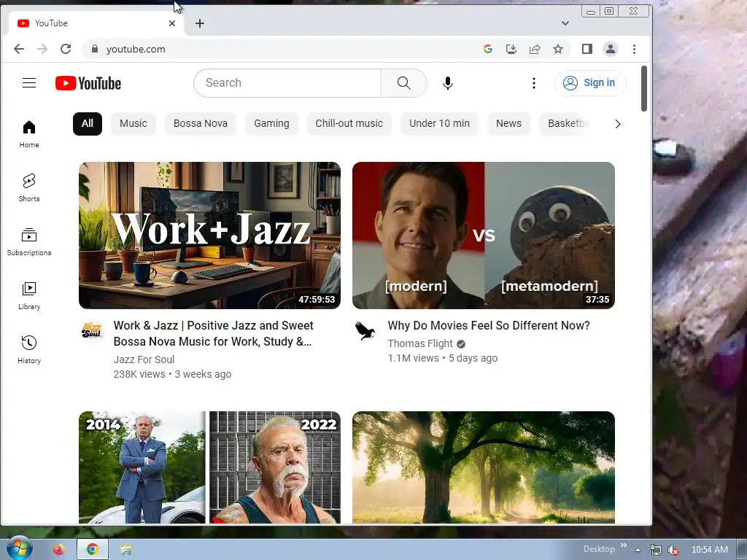Image resolution: width=747 pixels, height=560 pixels.
Task: Open Chrome profile avatar
Action: (611, 49)
